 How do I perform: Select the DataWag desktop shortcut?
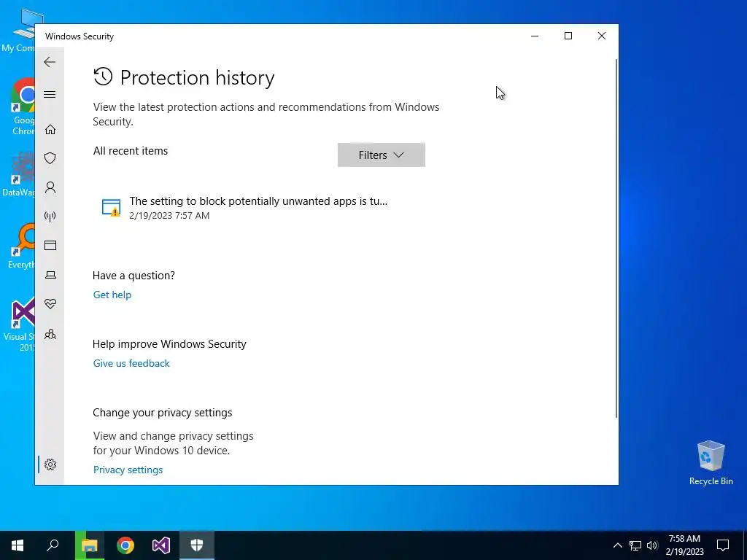pos(19,175)
